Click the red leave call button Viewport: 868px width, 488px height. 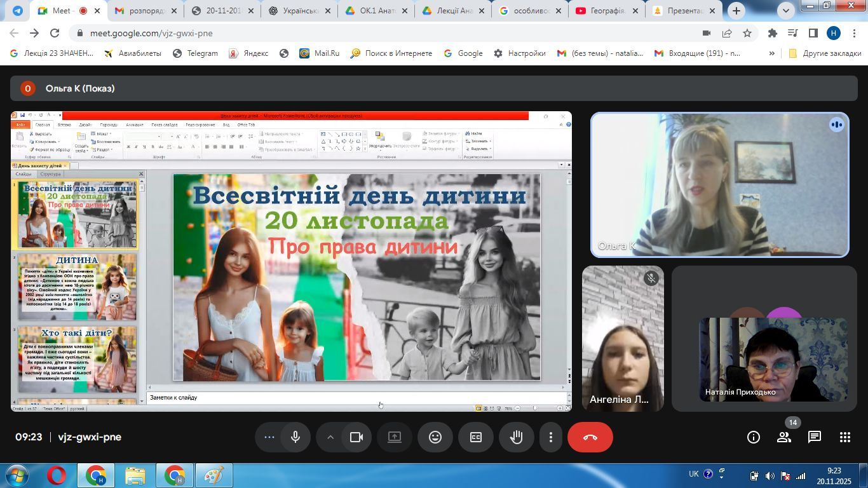point(590,437)
